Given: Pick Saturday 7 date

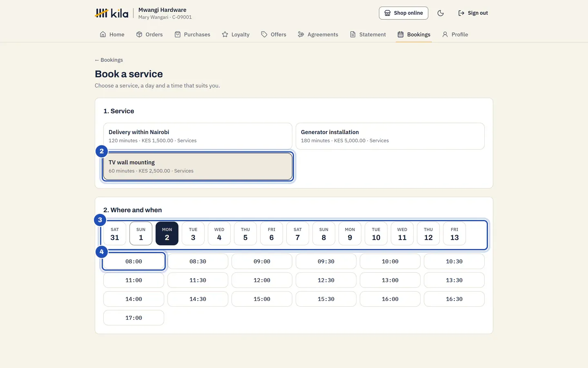Looking at the screenshot, I should [298, 233].
